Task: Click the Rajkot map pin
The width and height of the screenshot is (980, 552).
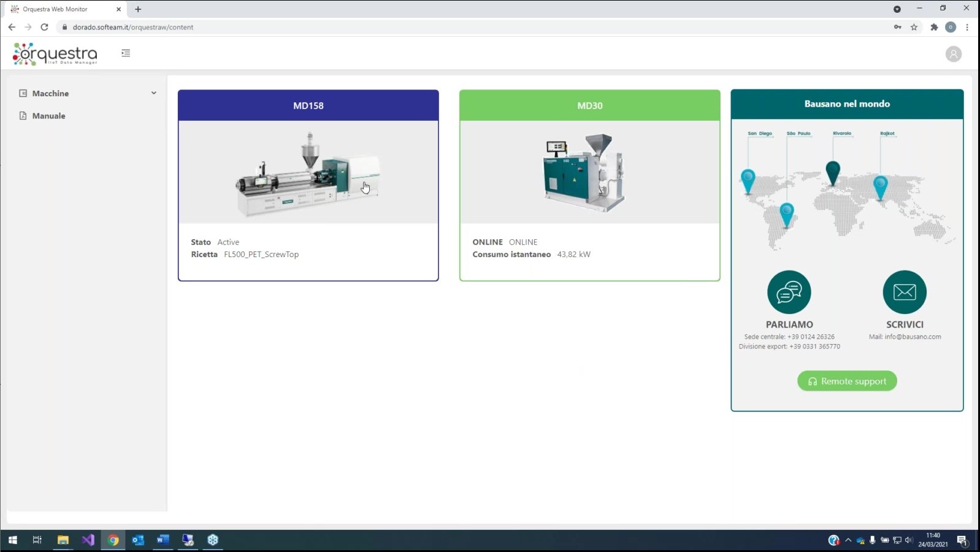Action: (x=881, y=188)
